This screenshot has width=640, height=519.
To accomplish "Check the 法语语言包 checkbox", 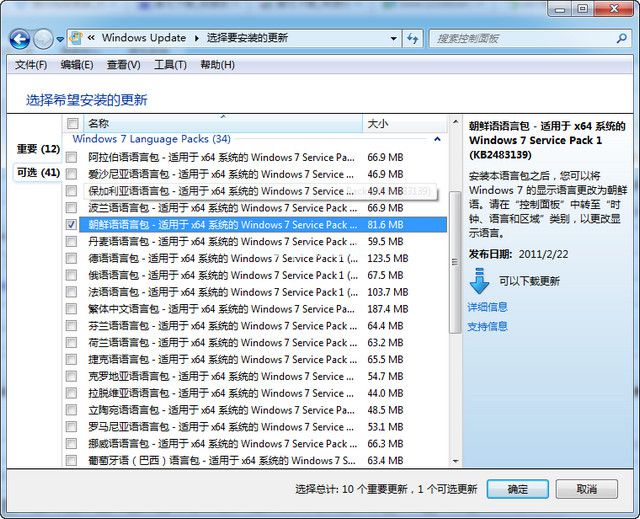I will (71, 292).
